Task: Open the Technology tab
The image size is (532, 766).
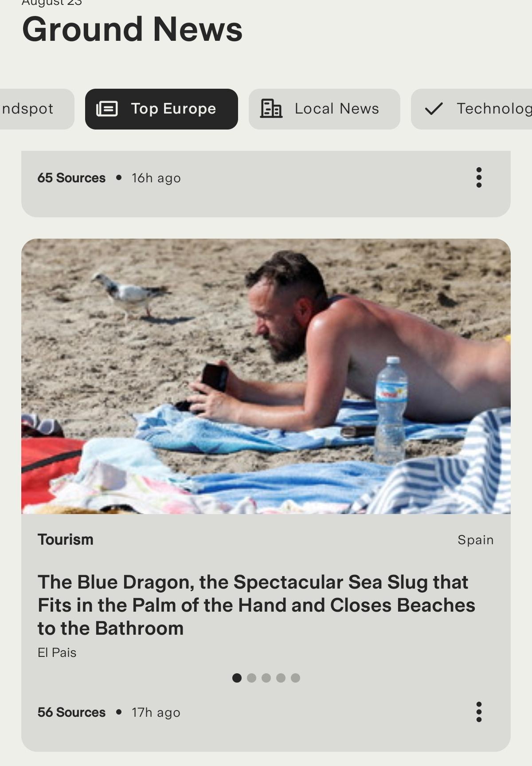Action: pos(472,109)
